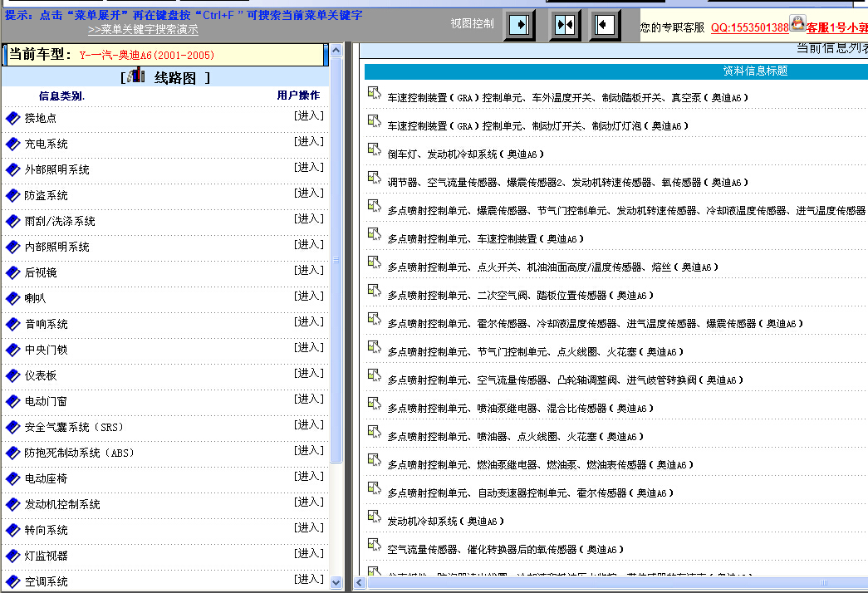Select the 中央门锁 category text

click(x=46, y=350)
